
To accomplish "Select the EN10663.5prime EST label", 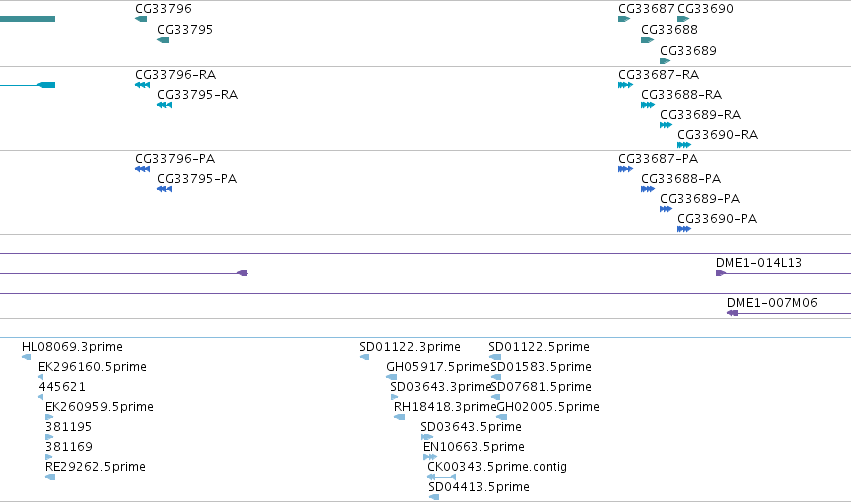I will coord(474,446).
